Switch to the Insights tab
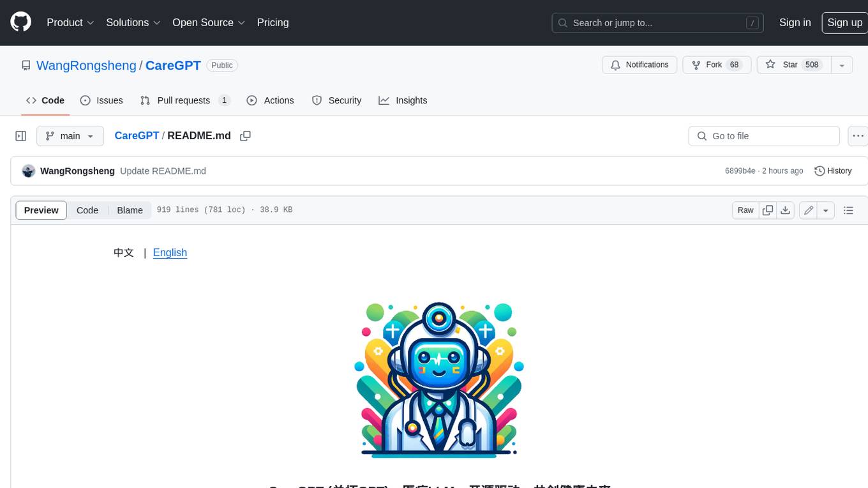The width and height of the screenshot is (868, 488). pos(403,100)
